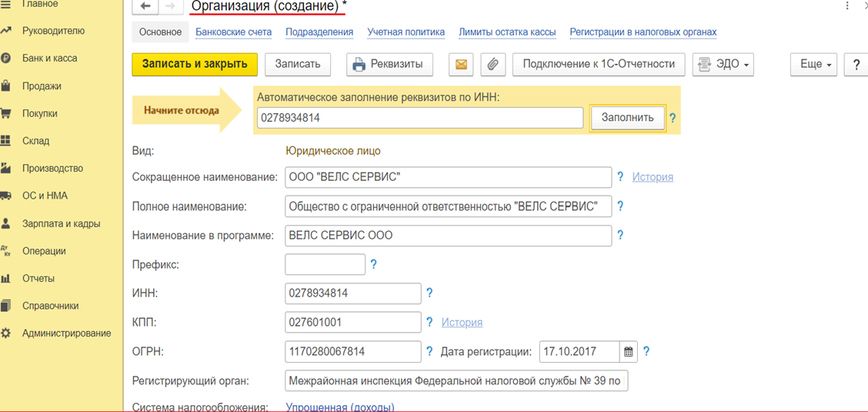The width and height of the screenshot is (868, 412).
Task: Open the Банковские счета tab
Action: (x=234, y=32)
